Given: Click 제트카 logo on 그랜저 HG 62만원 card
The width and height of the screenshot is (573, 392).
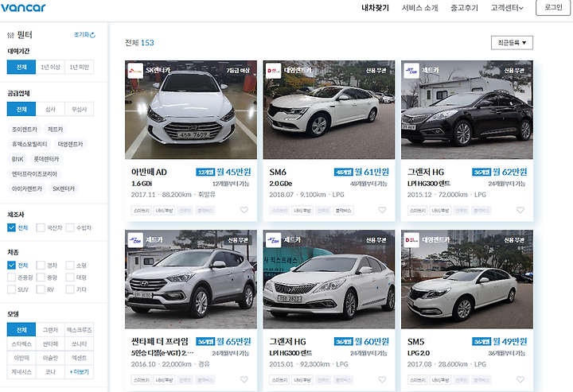Looking at the screenshot, I should click(x=411, y=71).
